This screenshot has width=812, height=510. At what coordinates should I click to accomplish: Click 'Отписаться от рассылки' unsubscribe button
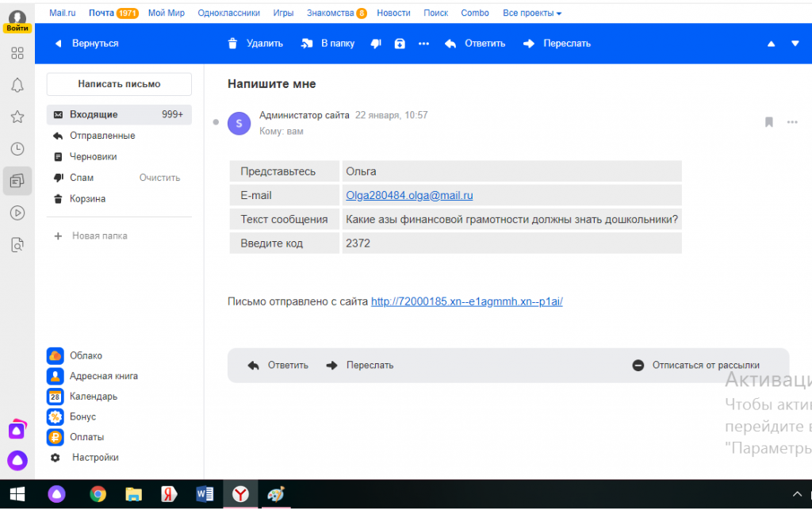[x=696, y=366]
